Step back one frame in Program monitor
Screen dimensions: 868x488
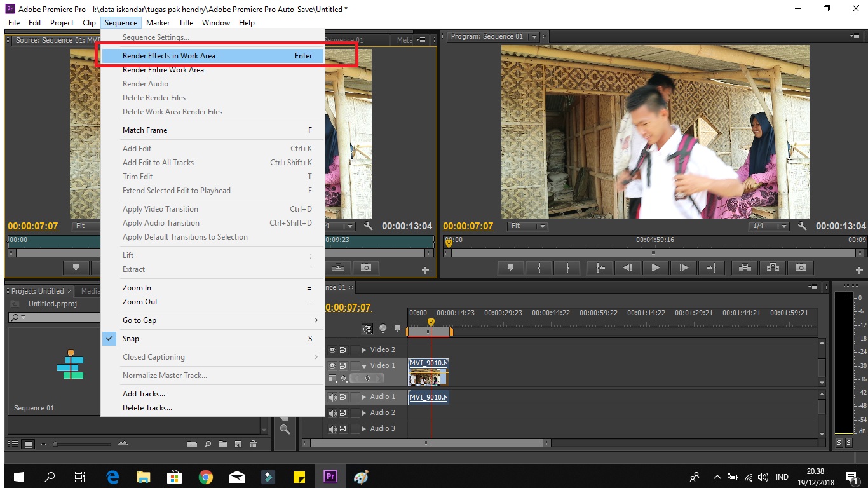tap(628, 268)
